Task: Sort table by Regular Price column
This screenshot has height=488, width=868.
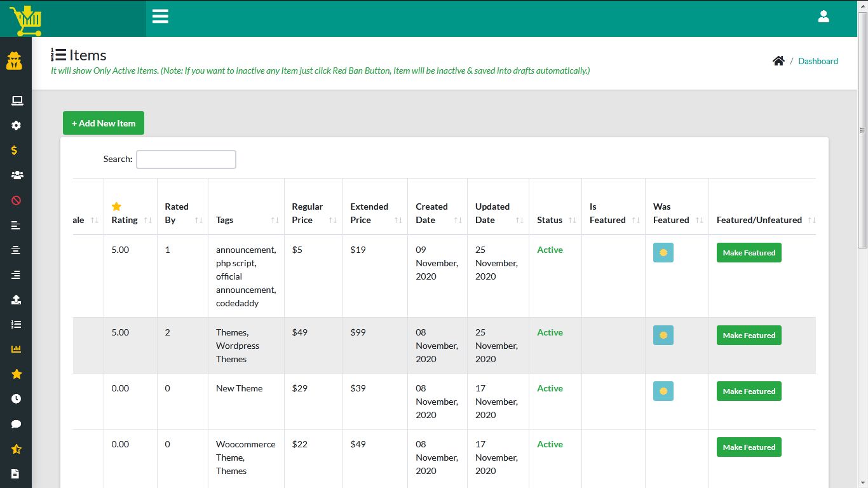Action: pyautogui.click(x=313, y=213)
